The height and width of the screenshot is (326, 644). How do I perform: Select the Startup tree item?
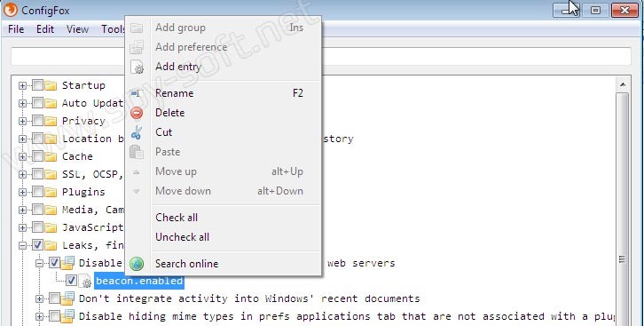(83, 85)
